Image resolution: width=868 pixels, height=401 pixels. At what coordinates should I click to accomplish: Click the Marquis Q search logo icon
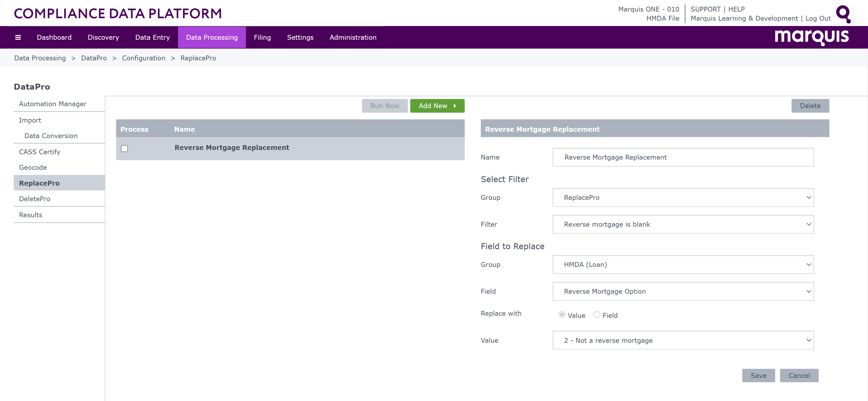coord(843,14)
